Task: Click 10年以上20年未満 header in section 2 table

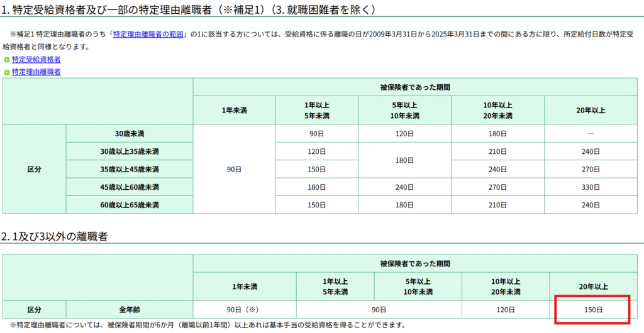Action: tap(506, 287)
